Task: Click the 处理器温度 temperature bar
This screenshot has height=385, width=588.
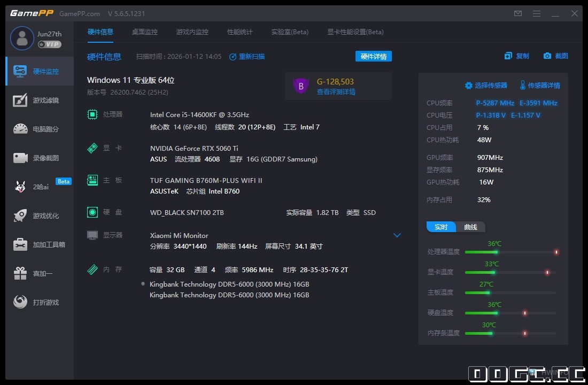Action: point(510,252)
